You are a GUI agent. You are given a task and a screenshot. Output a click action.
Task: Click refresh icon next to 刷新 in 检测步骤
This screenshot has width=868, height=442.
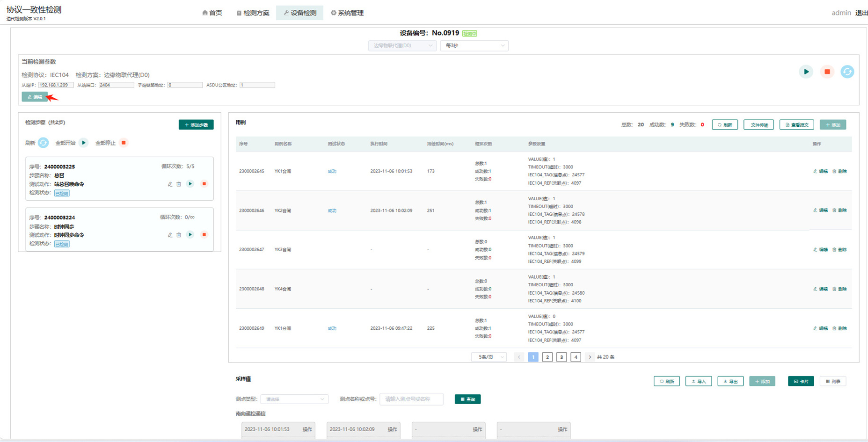point(43,143)
